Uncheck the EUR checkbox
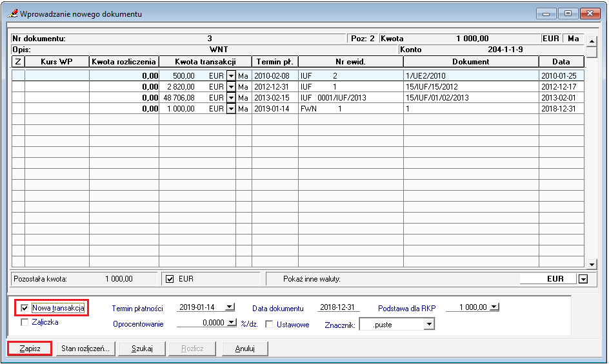Viewport: 609px width, 364px height. coord(170,279)
